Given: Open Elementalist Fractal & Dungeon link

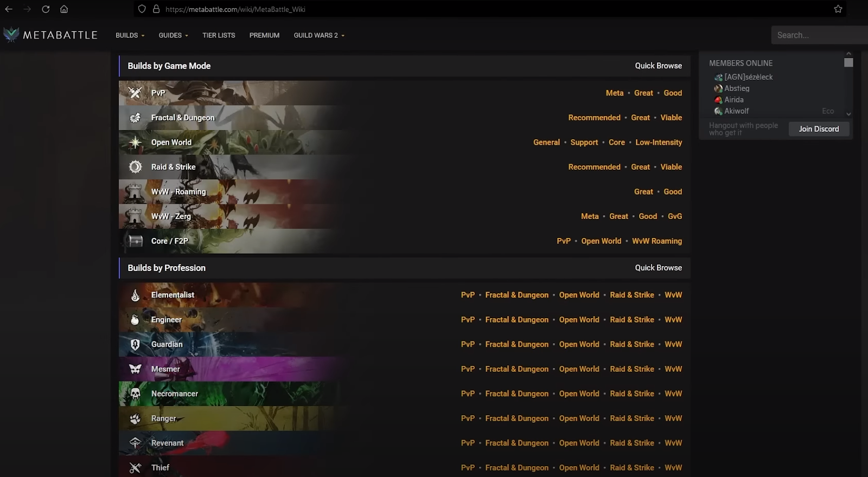Looking at the screenshot, I should (517, 295).
